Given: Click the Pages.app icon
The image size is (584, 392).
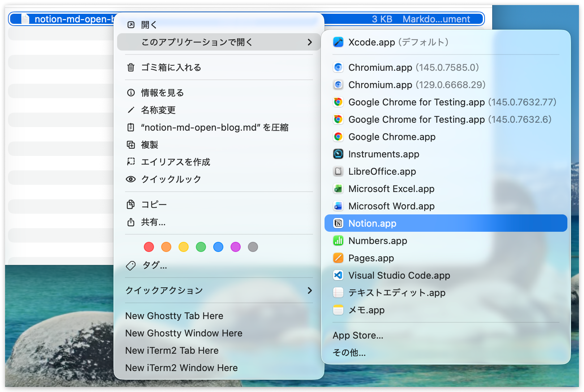Looking at the screenshot, I should pos(338,258).
